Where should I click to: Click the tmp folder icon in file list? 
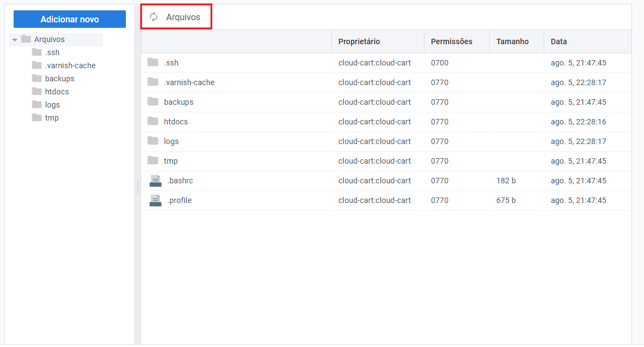tap(153, 160)
